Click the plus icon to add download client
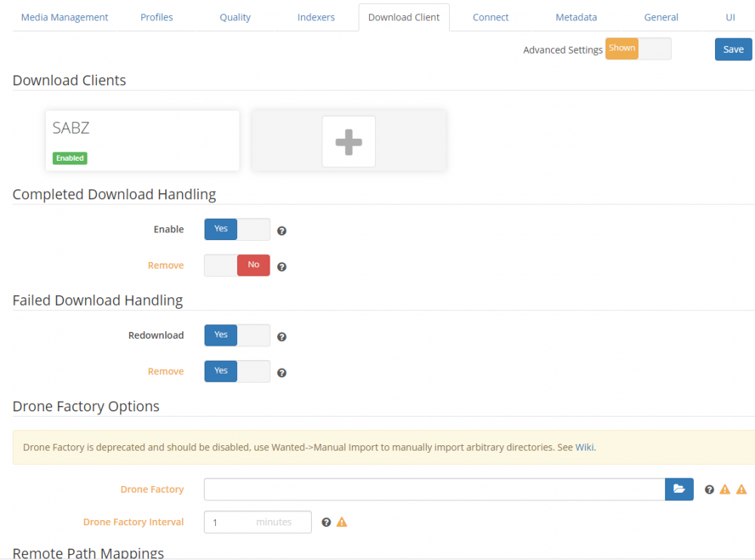Viewport: 755px width, 560px height. (x=349, y=142)
